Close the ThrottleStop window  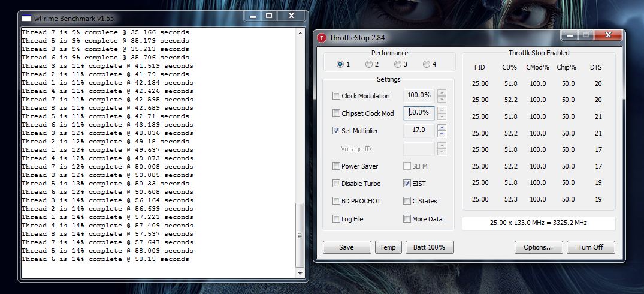[x=608, y=36]
